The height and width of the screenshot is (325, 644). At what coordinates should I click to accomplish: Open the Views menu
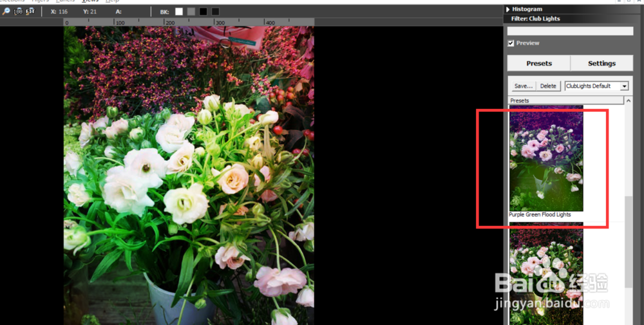tap(90, 1)
